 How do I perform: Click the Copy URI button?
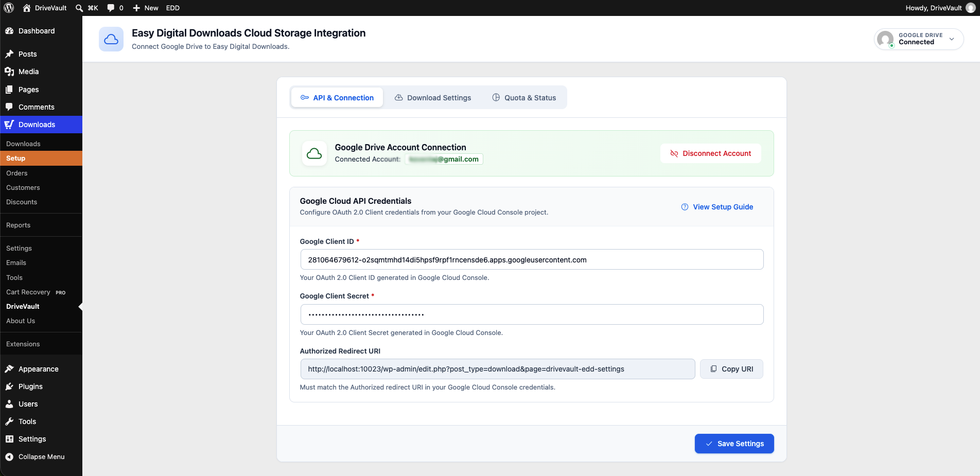click(731, 369)
